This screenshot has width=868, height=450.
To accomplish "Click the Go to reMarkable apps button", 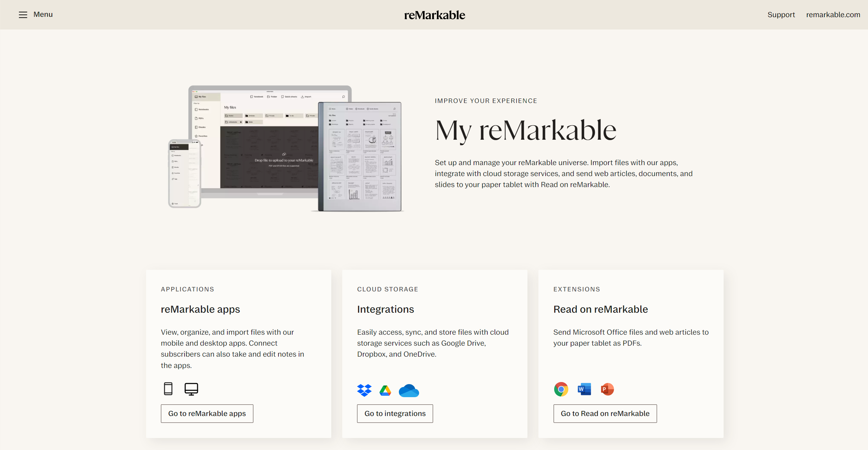I will (207, 413).
